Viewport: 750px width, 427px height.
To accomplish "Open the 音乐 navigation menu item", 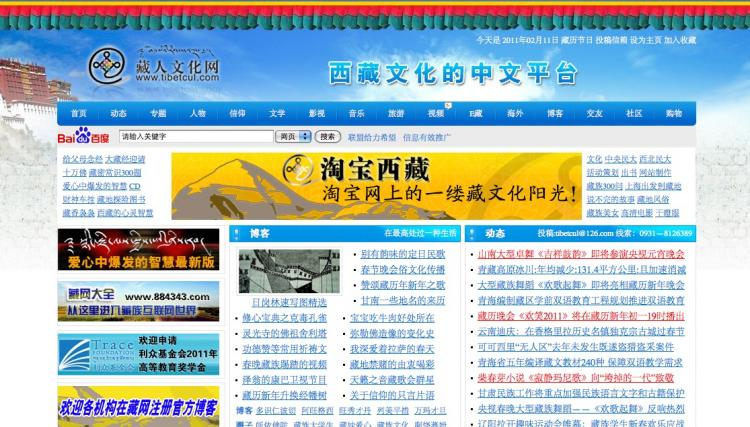I will [x=357, y=114].
